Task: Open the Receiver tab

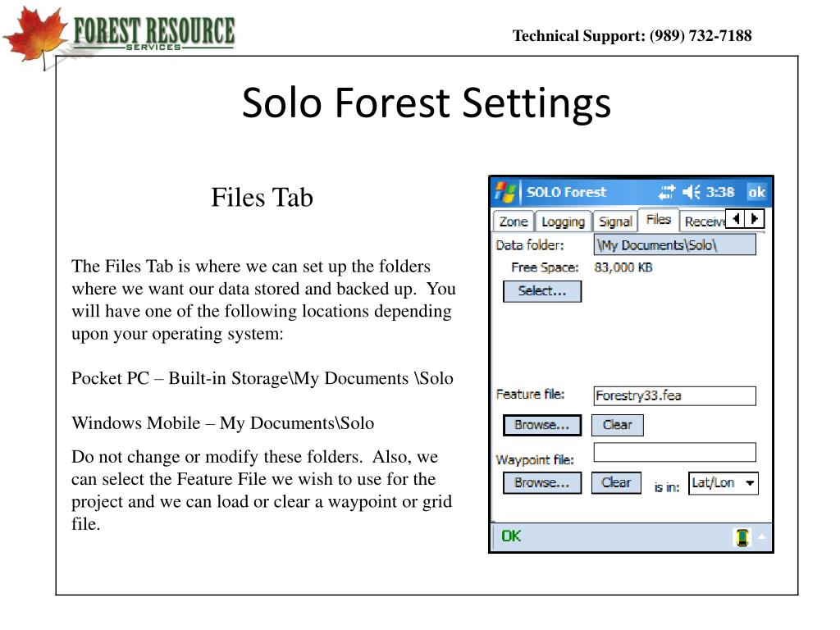Action: pyautogui.click(x=704, y=221)
